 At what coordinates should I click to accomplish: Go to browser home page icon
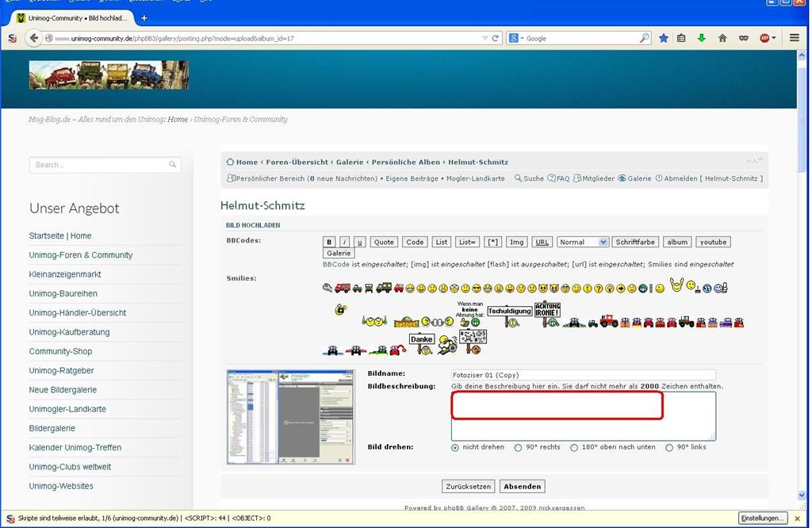(x=722, y=38)
